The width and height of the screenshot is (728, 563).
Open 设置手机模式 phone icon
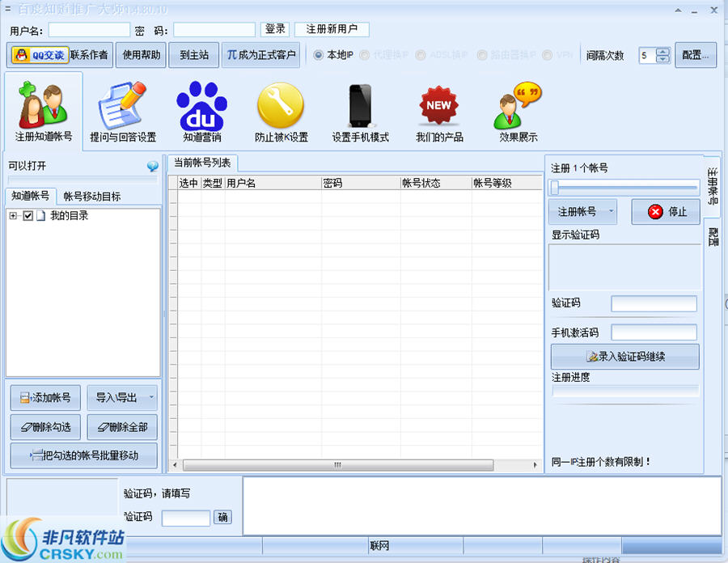(x=360, y=112)
